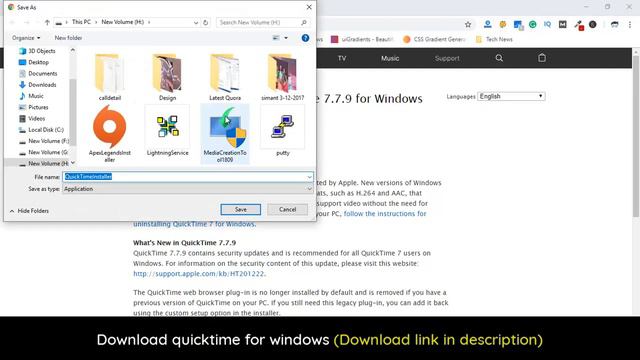The height and width of the screenshot is (360, 640).
Task: Select Music in the navigation pane
Action: coord(31,96)
